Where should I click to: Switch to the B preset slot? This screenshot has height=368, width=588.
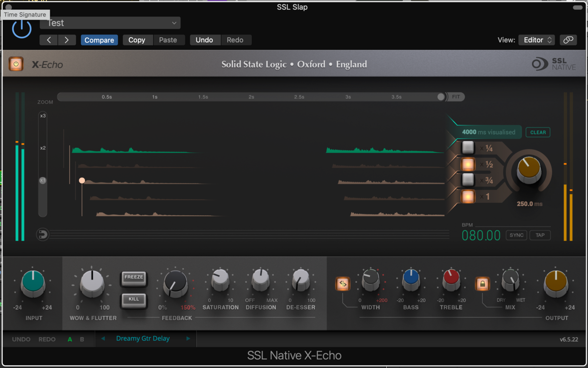tap(82, 339)
